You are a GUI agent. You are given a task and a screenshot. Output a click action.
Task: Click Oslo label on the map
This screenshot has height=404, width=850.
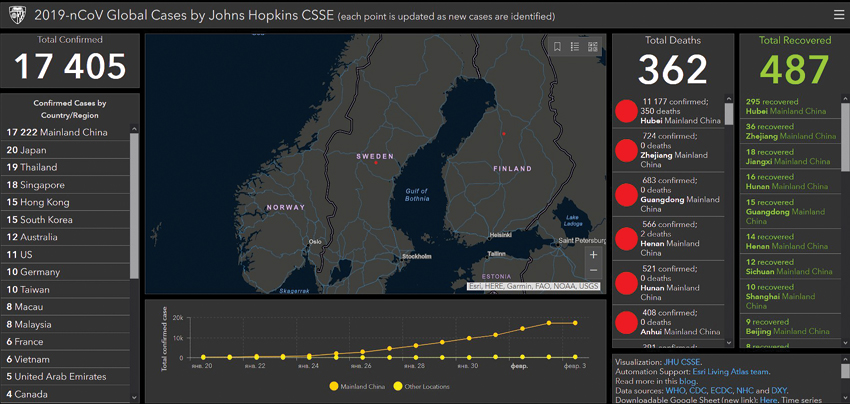(315, 242)
